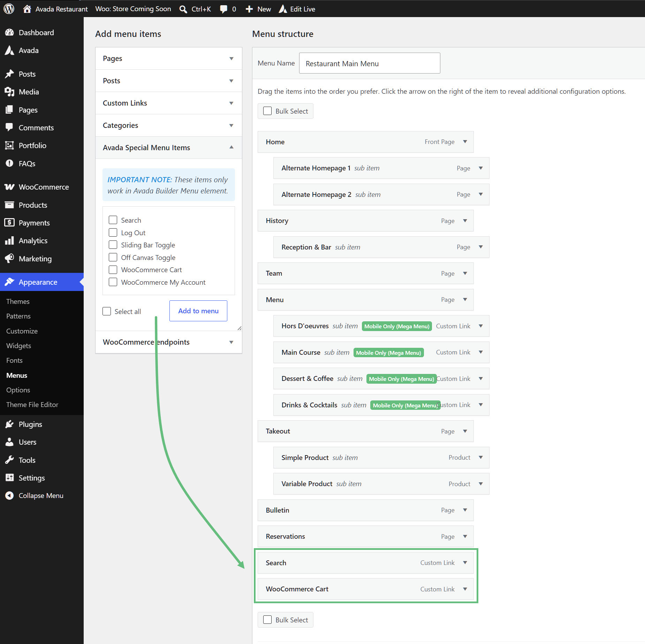The image size is (645, 644).
Task: Click the Woo: Store Coming Soon link
Action: tap(133, 9)
